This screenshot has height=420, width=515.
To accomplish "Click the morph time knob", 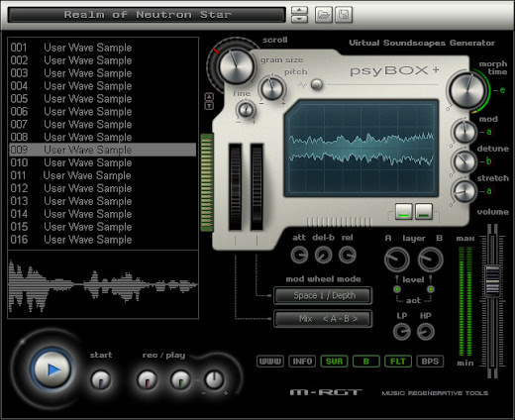I will [467, 90].
